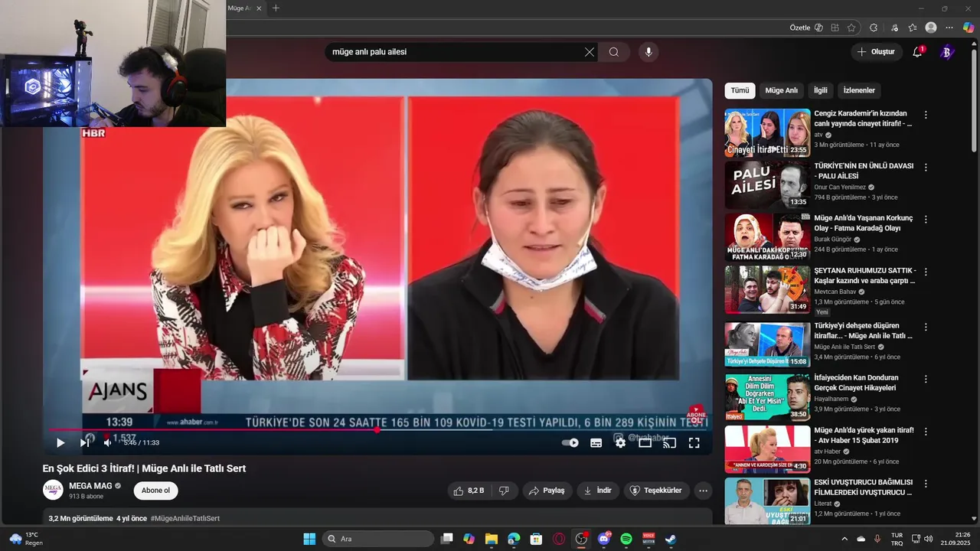Open options for İtfaiyeciden Kan Donduran video

pyautogui.click(x=926, y=379)
